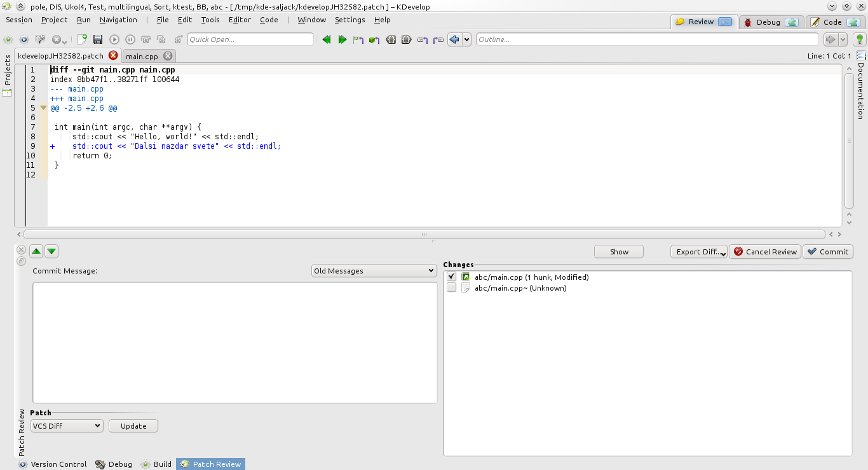This screenshot has width=868, height=470.
Task: Click the grey forward arrow beside Outline field
Action: (x=830, y=39)
